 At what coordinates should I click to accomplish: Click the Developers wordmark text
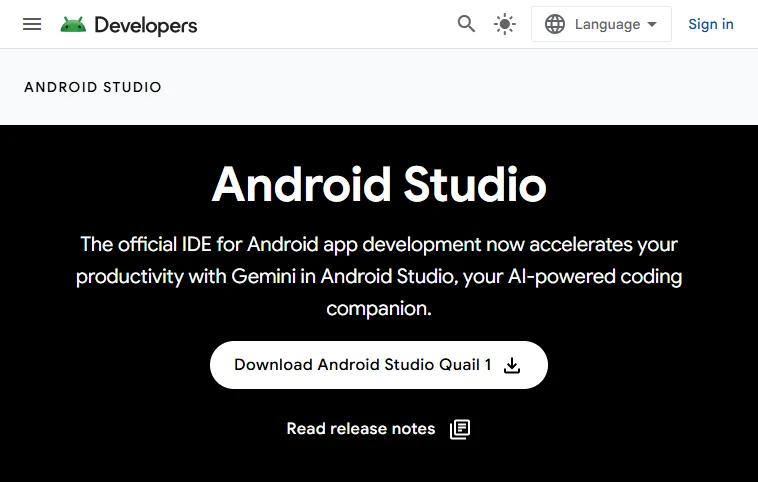coord(146,25)
